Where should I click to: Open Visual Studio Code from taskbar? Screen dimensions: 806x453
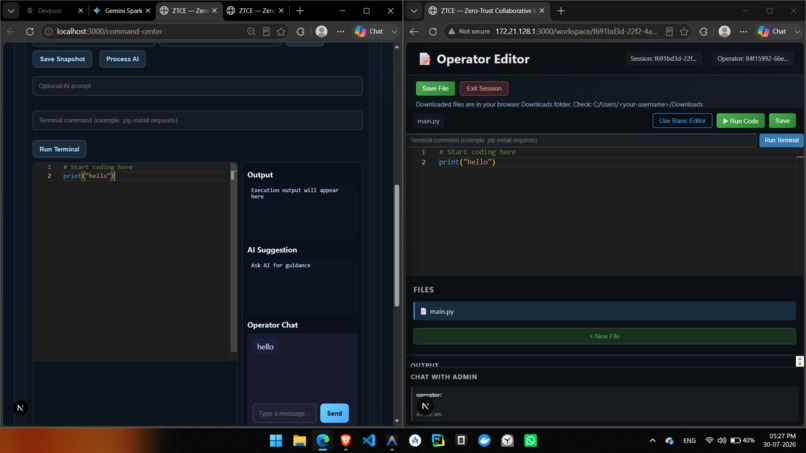pos(369,441)
